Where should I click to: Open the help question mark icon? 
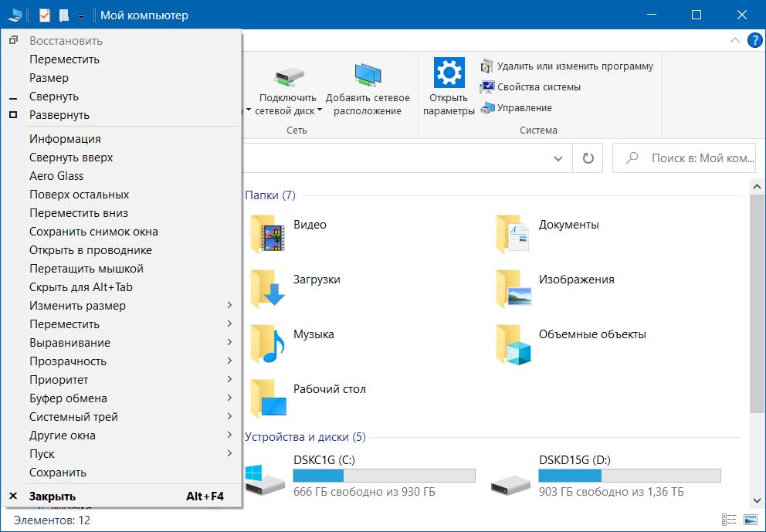[x=754, y=41]
